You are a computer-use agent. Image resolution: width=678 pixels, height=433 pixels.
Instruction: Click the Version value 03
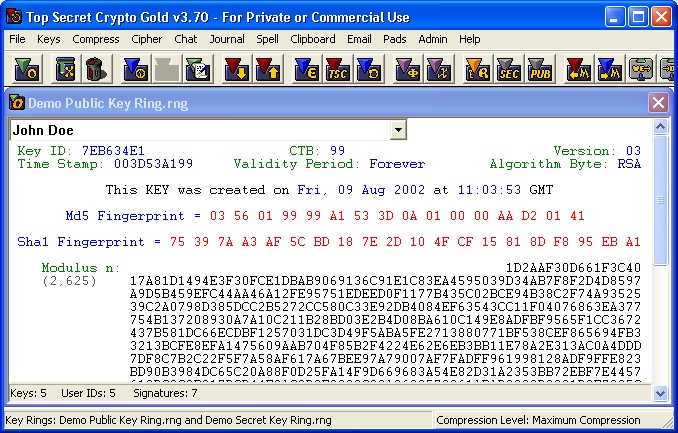(633, 151)
